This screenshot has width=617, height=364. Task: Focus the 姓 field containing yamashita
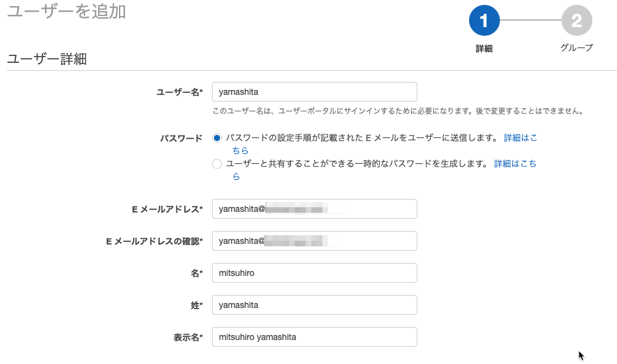[x=314, y=305]
